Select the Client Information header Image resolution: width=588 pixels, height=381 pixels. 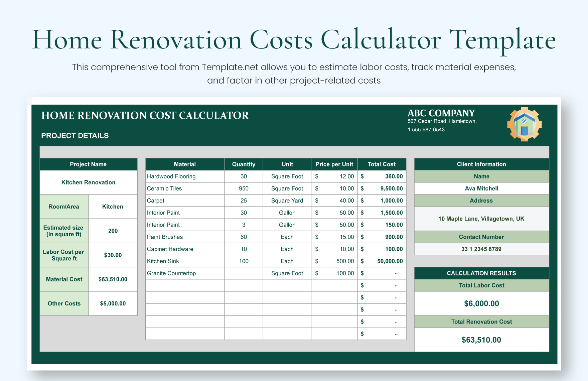(x=481, y=164)
